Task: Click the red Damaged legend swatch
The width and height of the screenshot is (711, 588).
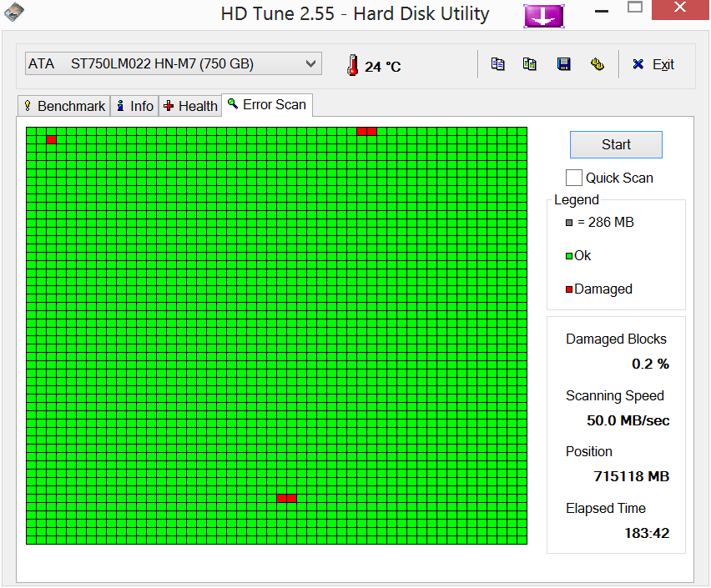Action: coord(569,289)
